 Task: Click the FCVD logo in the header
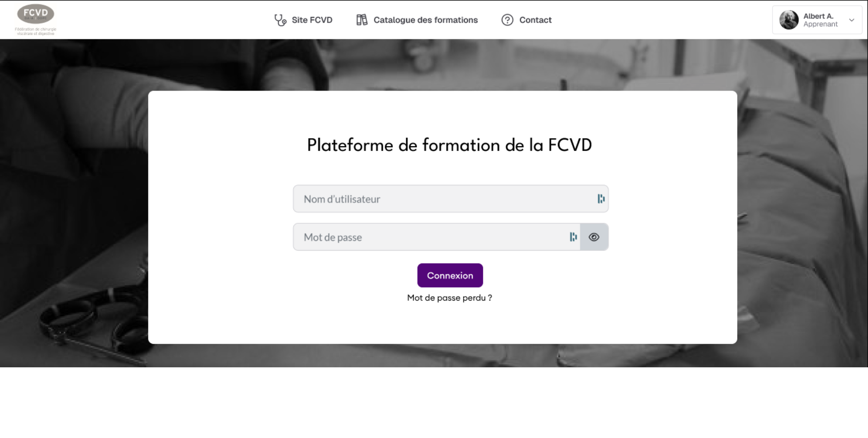36,19
